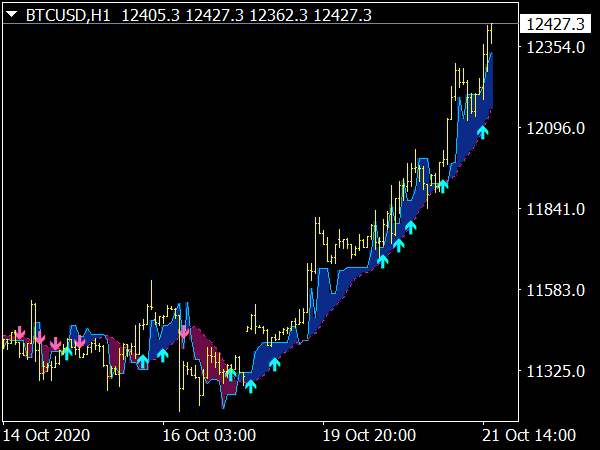Screen dimensions: 600x450
Task: Click the OHLC values 12405.3 12427.3 12362.3 12427.3
Action: click(x=246, y=16)
